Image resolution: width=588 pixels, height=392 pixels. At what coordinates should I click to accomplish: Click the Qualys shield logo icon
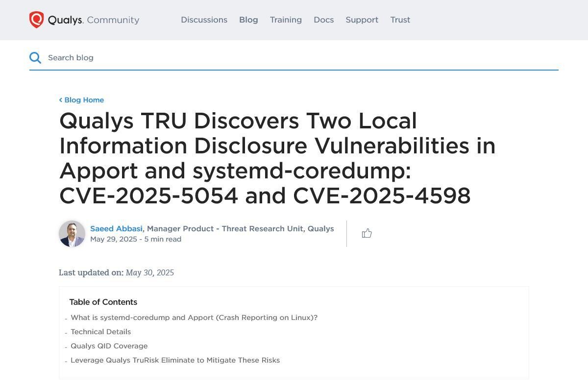[37, 20]
